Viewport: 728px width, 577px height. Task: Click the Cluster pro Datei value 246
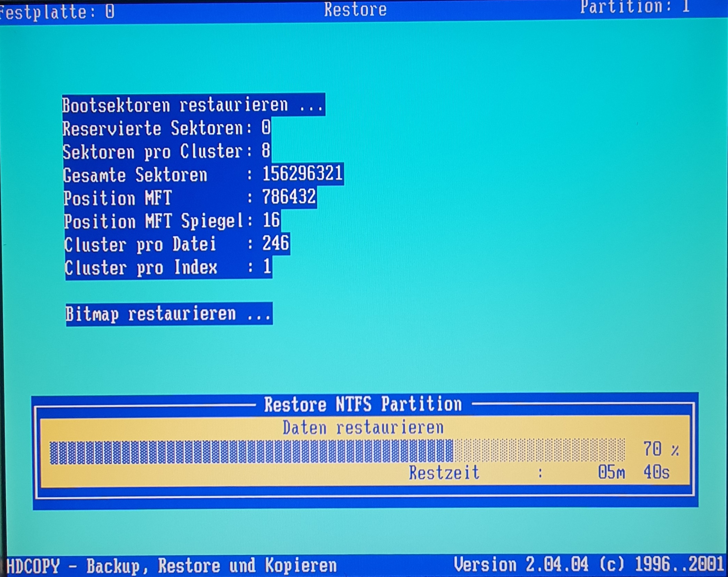coord(275,243)
